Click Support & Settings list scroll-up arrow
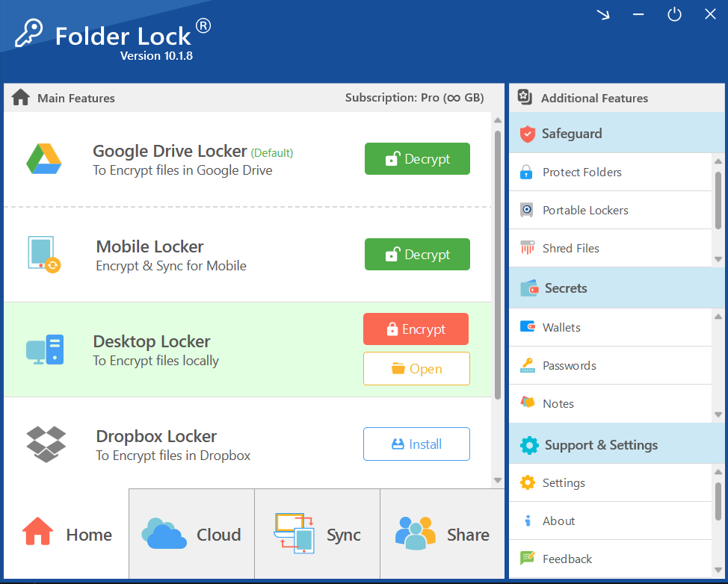This screenshot has width=728, height=584. (718, 472)
